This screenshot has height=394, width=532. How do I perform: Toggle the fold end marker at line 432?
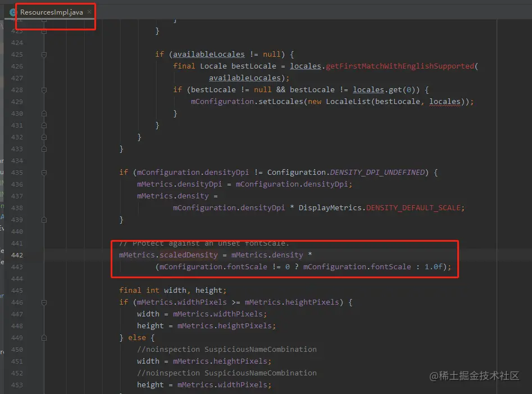point(44,137)
